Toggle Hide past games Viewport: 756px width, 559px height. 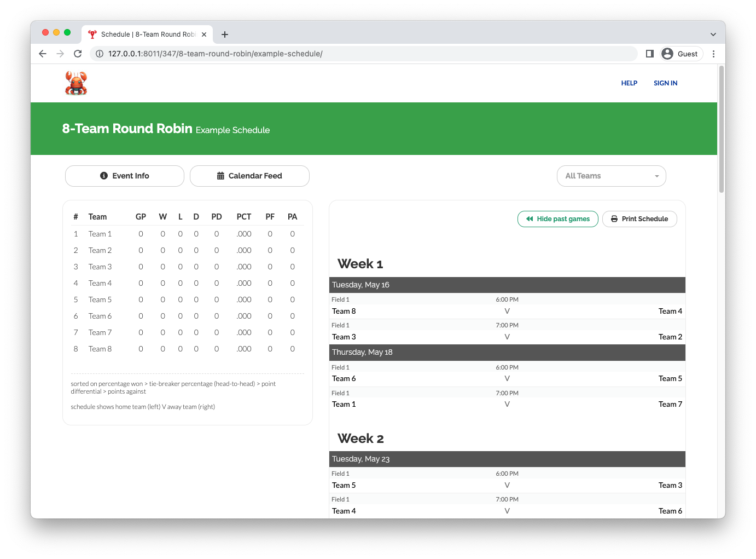tap(557, 219)
